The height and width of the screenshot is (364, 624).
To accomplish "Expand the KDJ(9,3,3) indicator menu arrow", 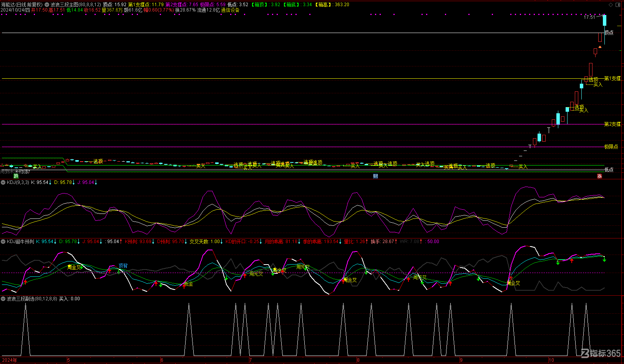I will 3,182.
